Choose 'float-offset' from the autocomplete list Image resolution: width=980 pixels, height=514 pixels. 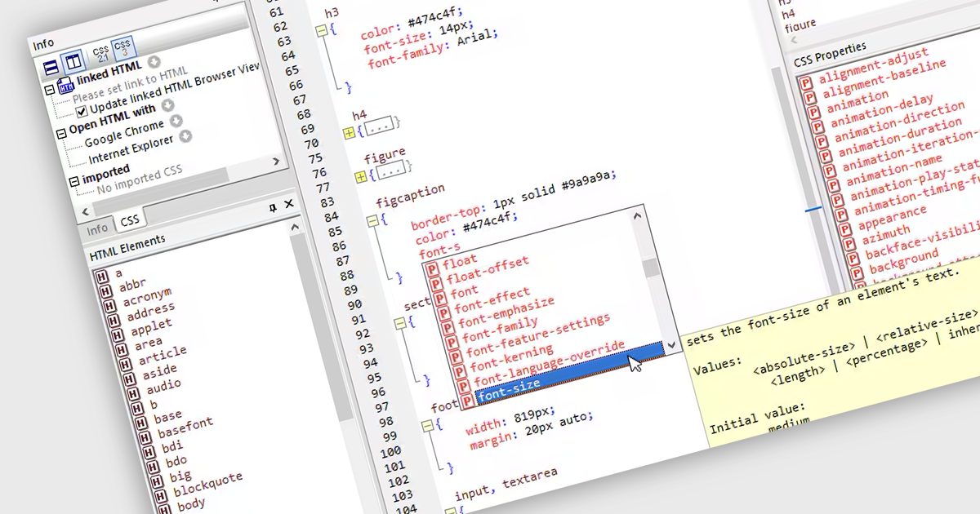click(x=487, y=268)
